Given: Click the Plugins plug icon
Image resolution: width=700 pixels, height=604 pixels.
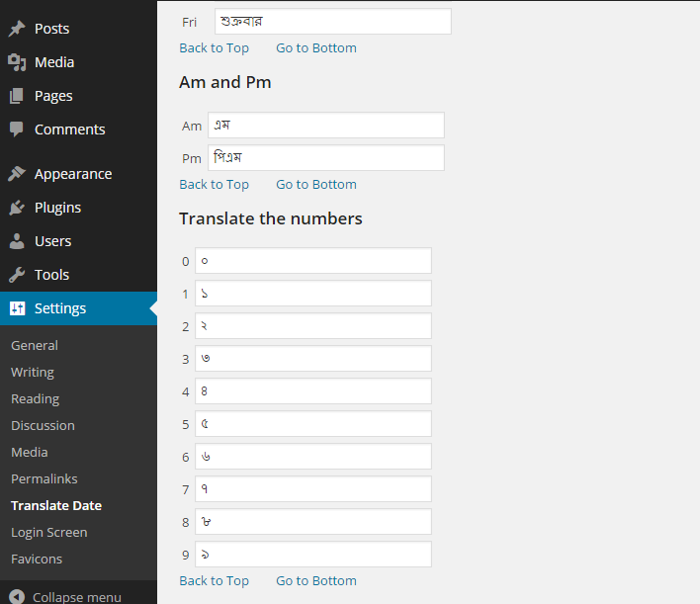Looking at the screenshot, I should tap(17, 208).
